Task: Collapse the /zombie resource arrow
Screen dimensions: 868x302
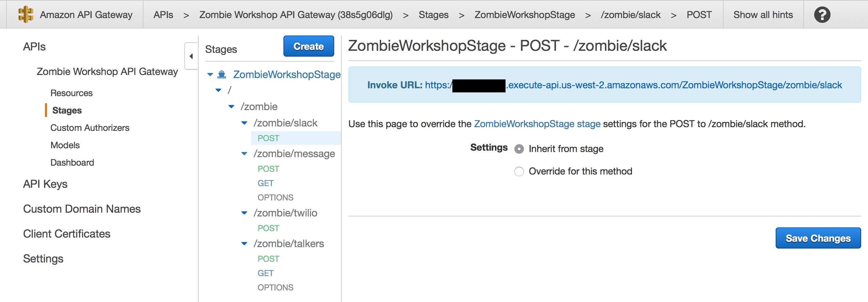Action: pos(231,107)
